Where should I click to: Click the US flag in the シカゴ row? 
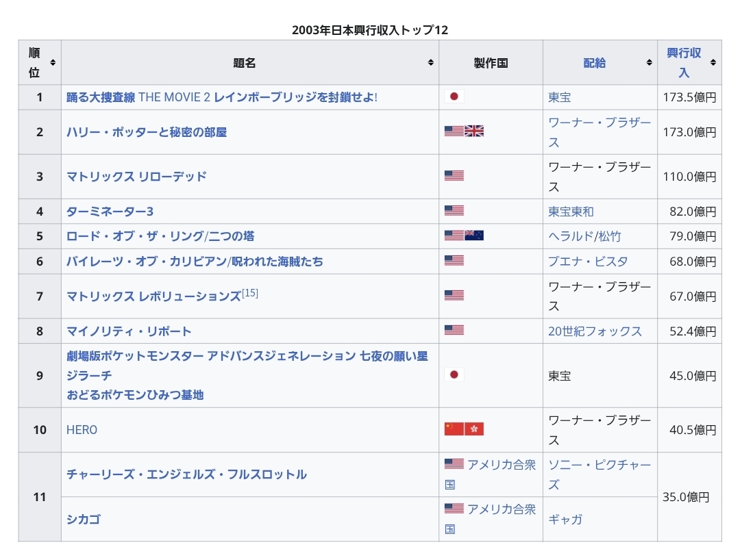point(454,509)
